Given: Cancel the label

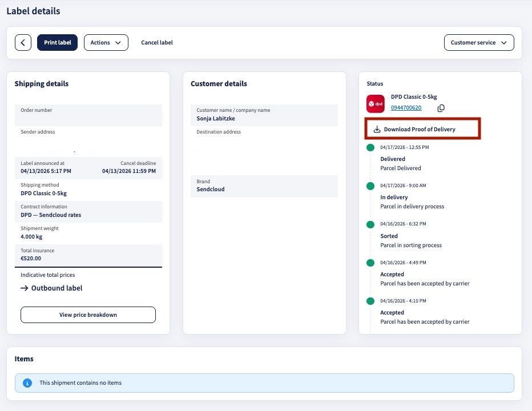Looking at the screenshot, I should coord(157,42).
